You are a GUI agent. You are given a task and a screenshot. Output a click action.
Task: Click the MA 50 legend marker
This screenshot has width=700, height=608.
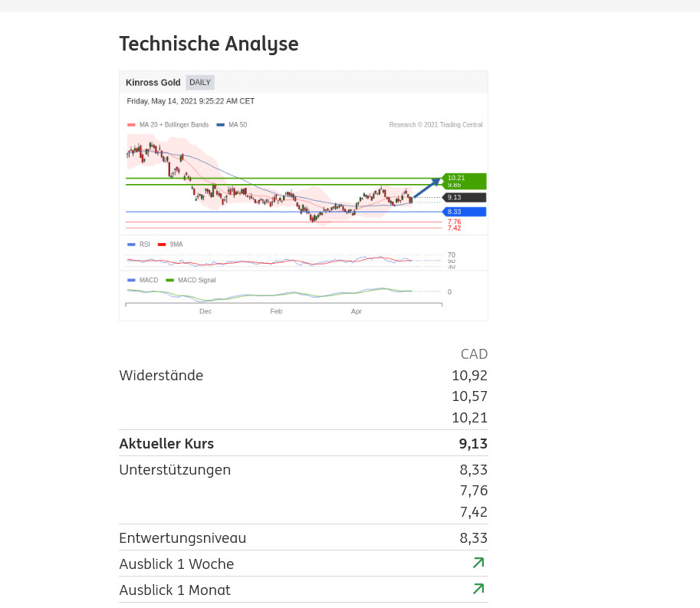(x=221, y=125)
